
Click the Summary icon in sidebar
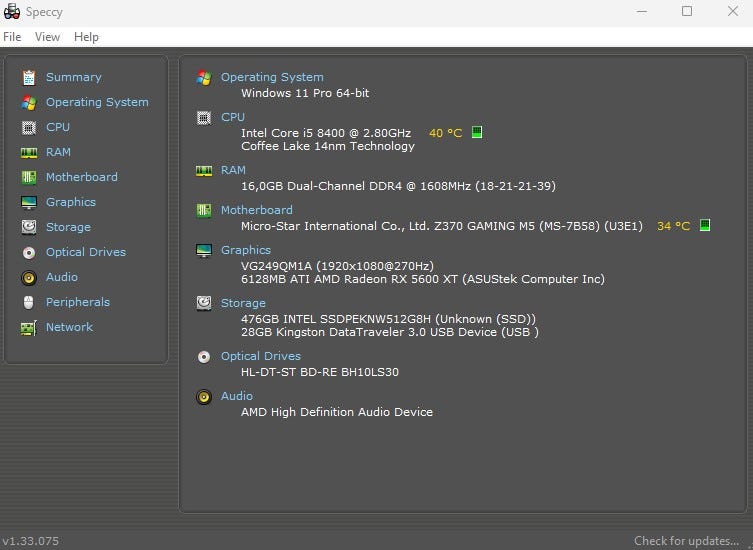(x=28, y=77)
